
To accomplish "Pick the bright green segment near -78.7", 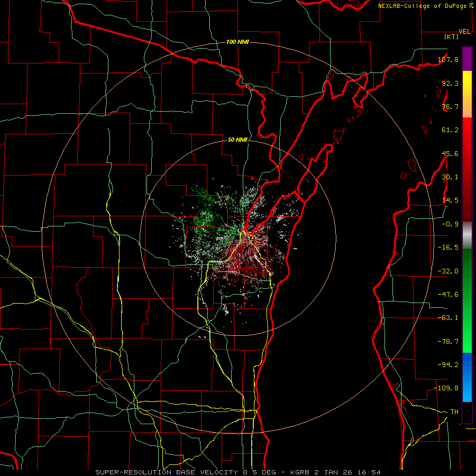I will (467, 342).
